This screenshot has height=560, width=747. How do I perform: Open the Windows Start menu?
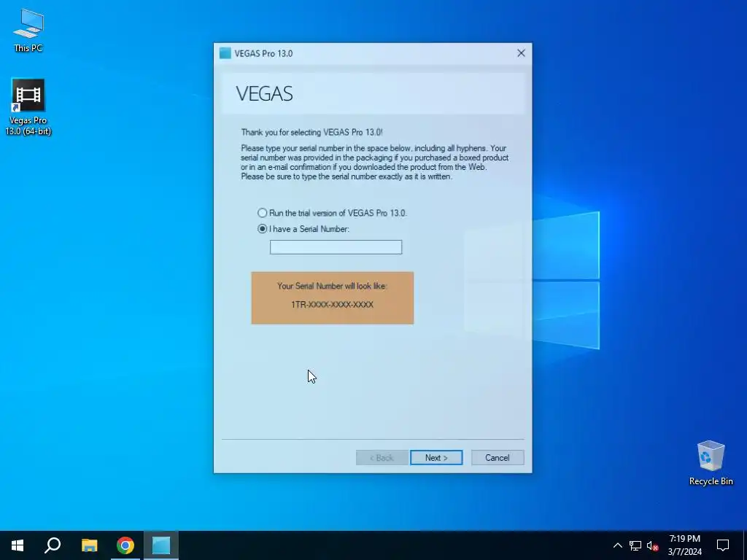pos(18,545)
